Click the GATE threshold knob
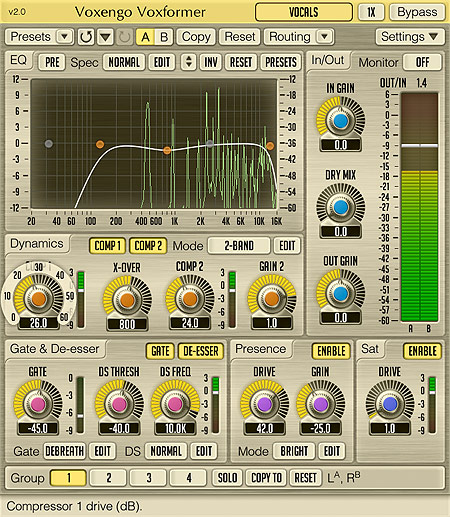 tap(38, 404)
